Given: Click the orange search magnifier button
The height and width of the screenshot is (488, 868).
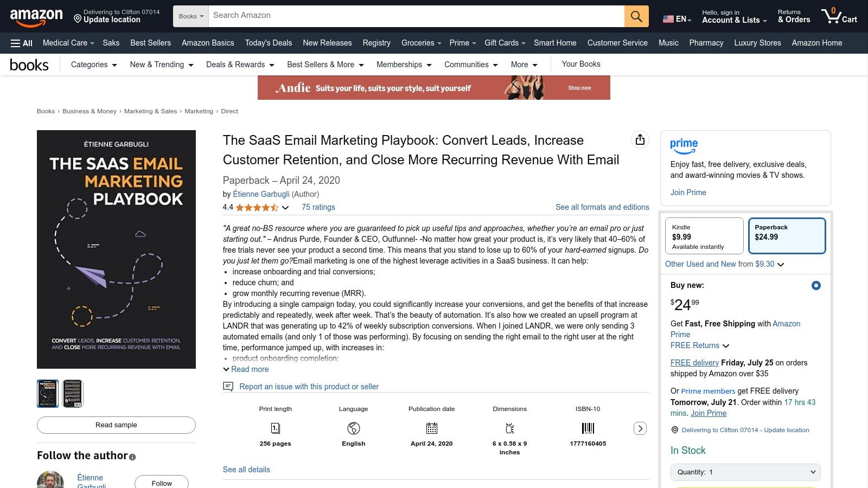Looking at the screenshot, I should tap(636, 16).
